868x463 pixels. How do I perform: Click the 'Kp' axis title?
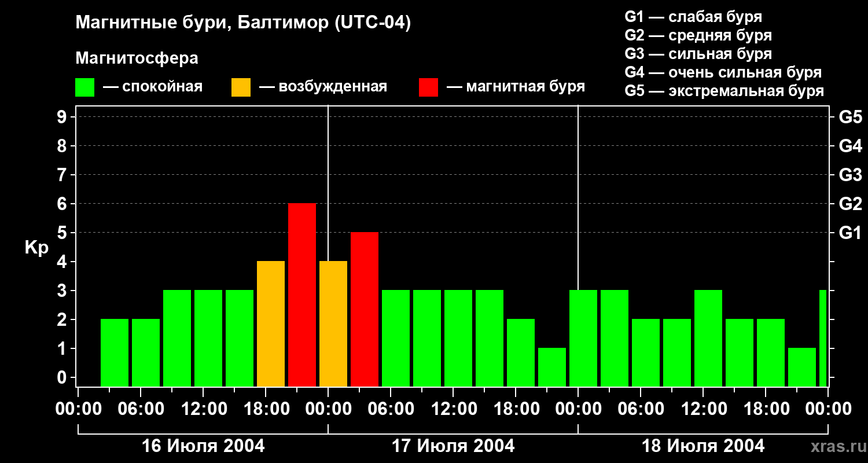(36, 248)
